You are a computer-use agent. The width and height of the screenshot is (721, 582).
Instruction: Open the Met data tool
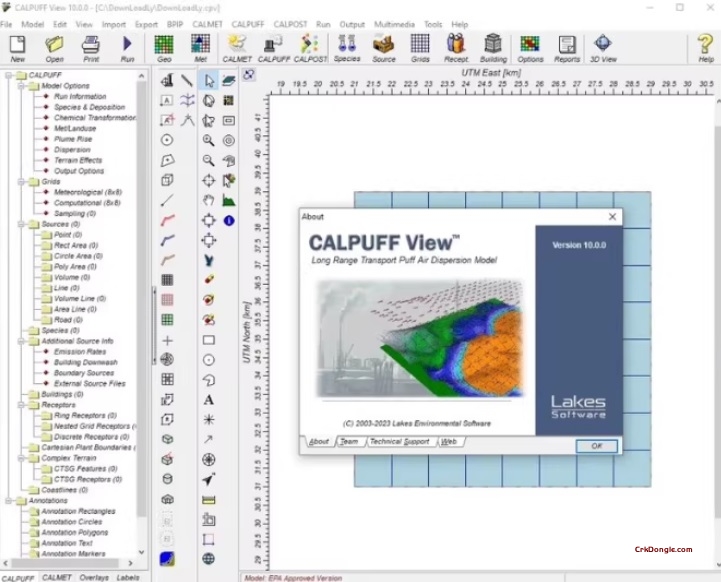tap(201, 48)
